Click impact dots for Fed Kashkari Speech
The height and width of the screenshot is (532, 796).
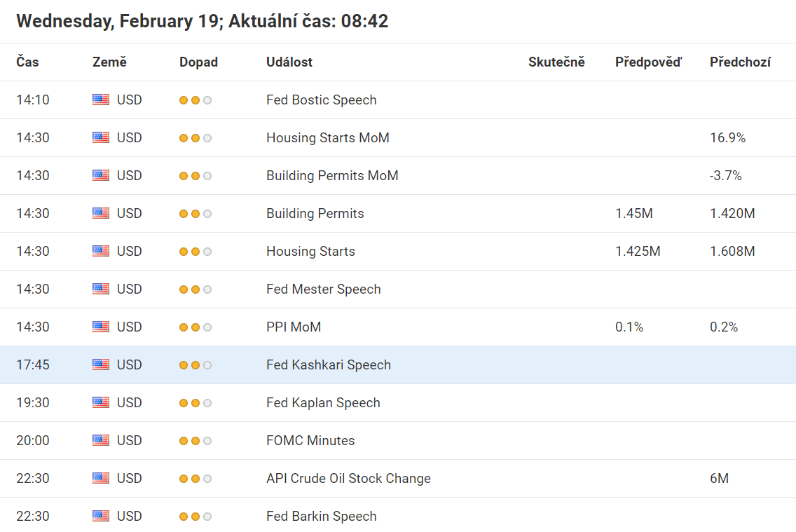[195, 364]
